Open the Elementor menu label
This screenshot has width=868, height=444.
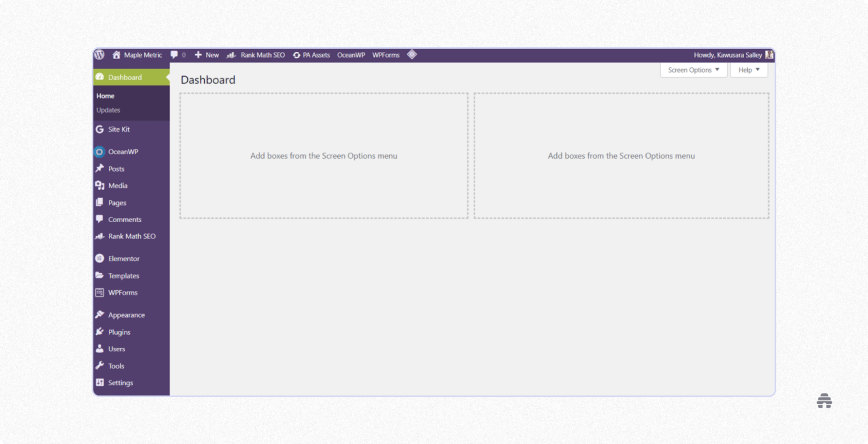click(124, 259)
